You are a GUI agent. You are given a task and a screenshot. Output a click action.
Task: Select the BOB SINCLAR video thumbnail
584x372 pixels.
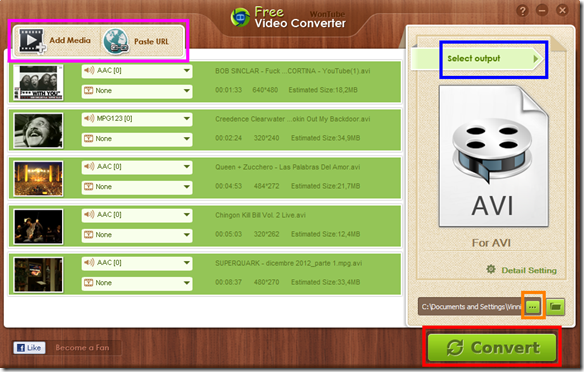pos(38,82)
